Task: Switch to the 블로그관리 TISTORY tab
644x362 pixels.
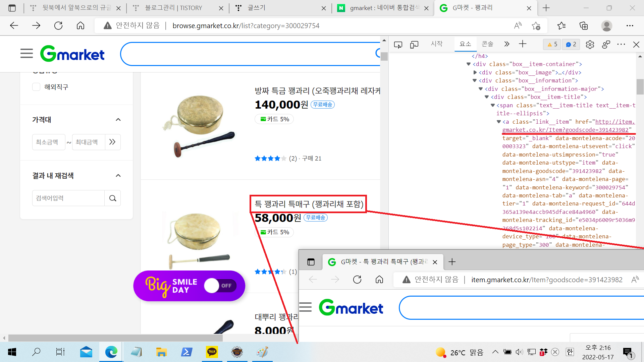Action: (178, 8)
